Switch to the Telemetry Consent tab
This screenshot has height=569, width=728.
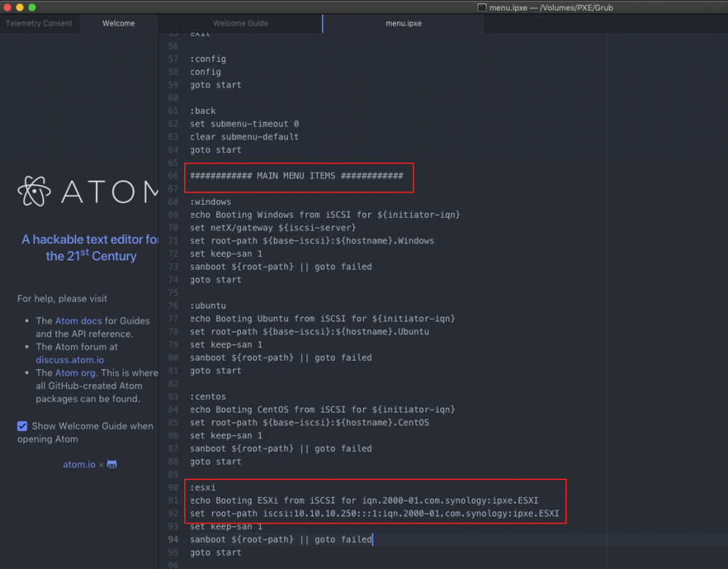point(39,23)
